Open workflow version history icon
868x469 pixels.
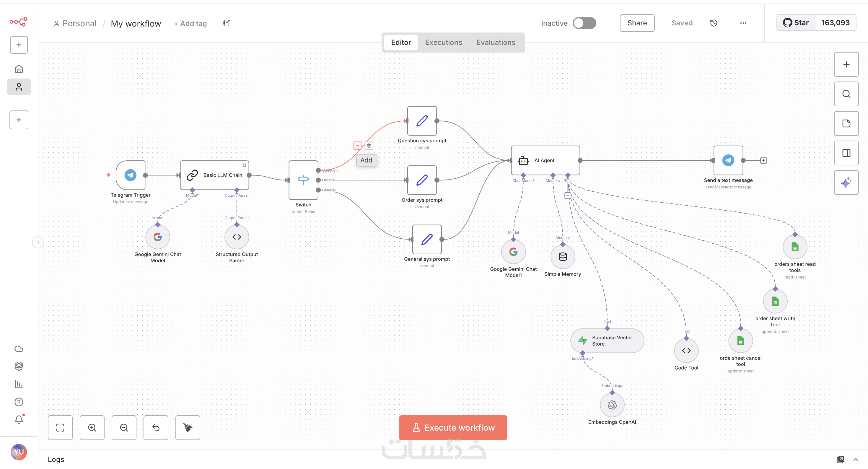pos(713,23)
